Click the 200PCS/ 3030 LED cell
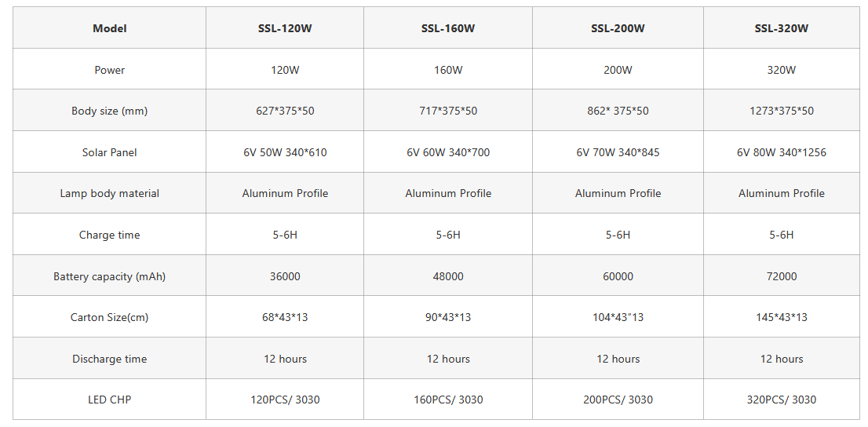The height and width of the screenshot is (427, 868). pyautogui.click(x=618, y=400)
